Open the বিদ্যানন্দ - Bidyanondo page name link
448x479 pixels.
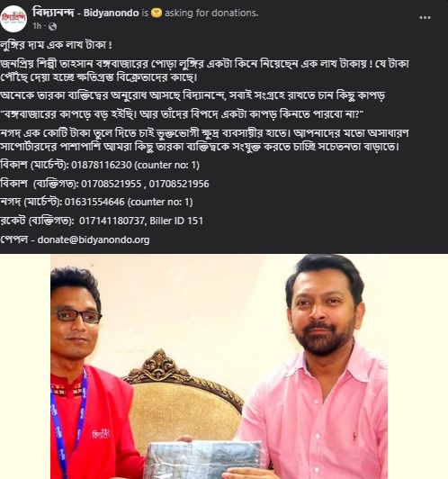[85, 13]
